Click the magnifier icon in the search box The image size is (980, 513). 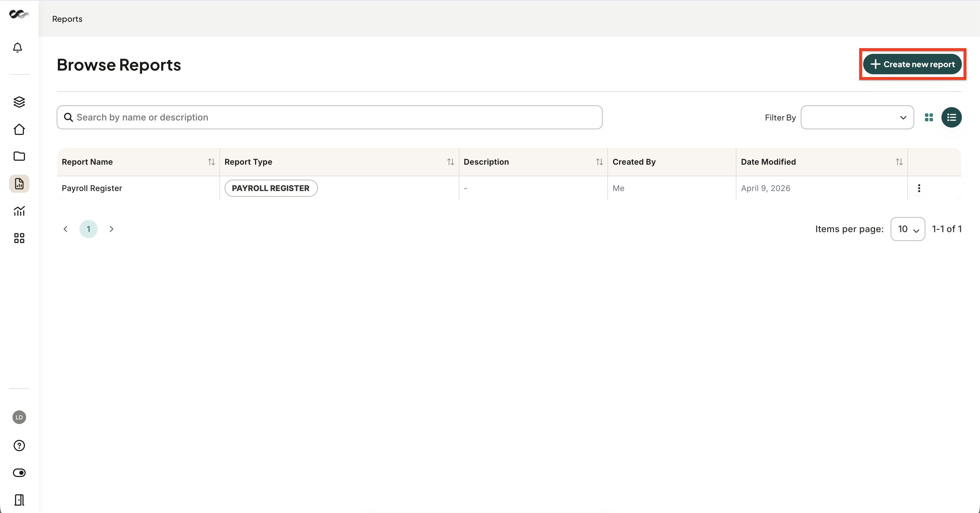click(x=68, y=118)
